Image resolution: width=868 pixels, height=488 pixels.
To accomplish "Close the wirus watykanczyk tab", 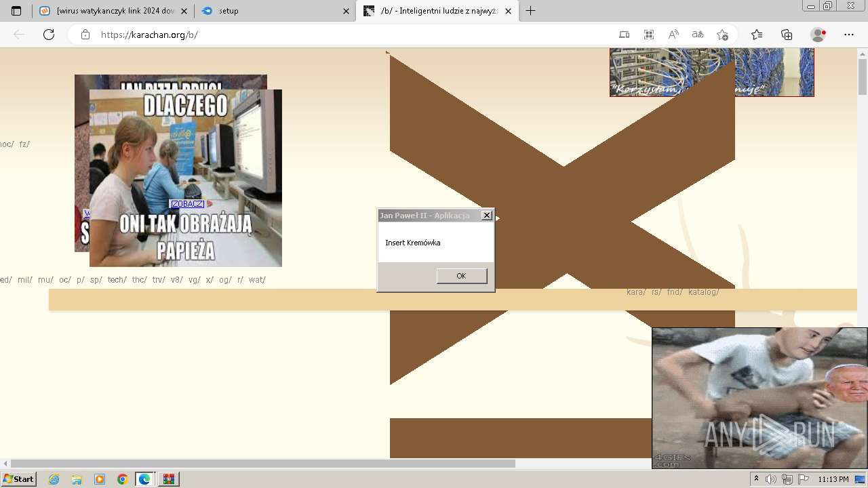I will (x=184, y=11).
